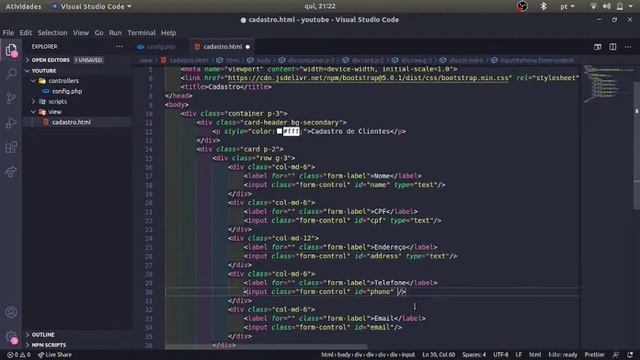
Task: Open the Source Control view icon
Action: (x=11, y=98)
